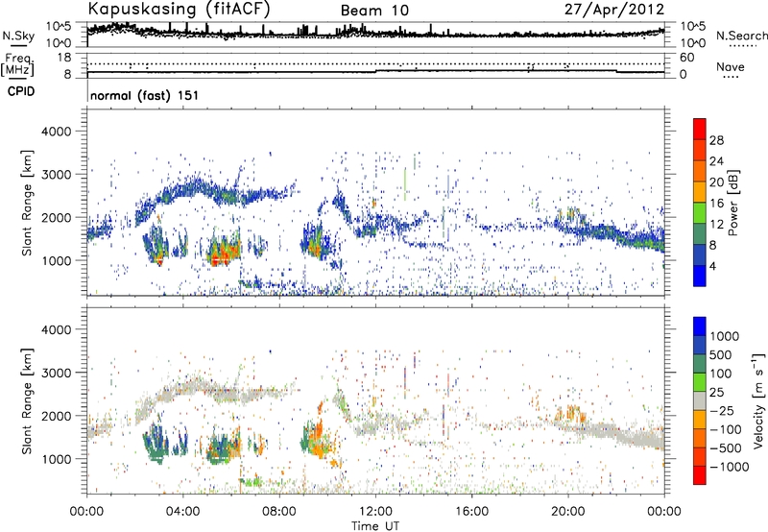Click the Velocity color bar value '500'
Screen dimensions: 768x532
(x=721, y=355)
